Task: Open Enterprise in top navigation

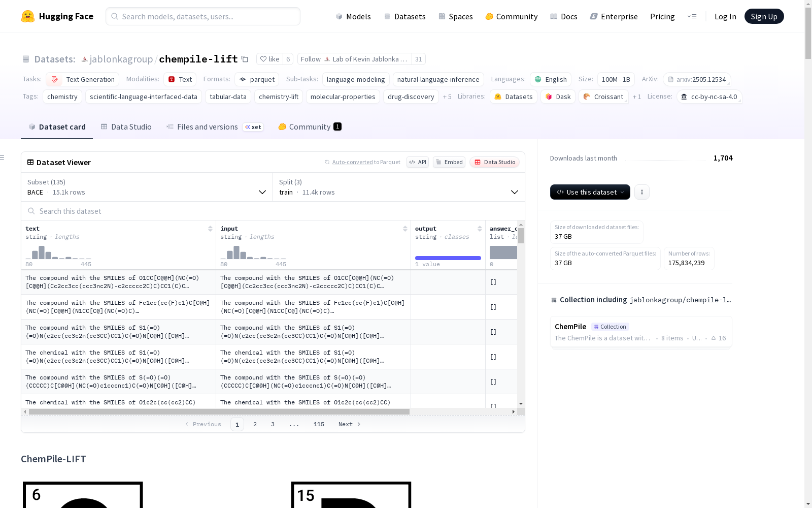Action: pyautogui.click(x=614, y=16)
